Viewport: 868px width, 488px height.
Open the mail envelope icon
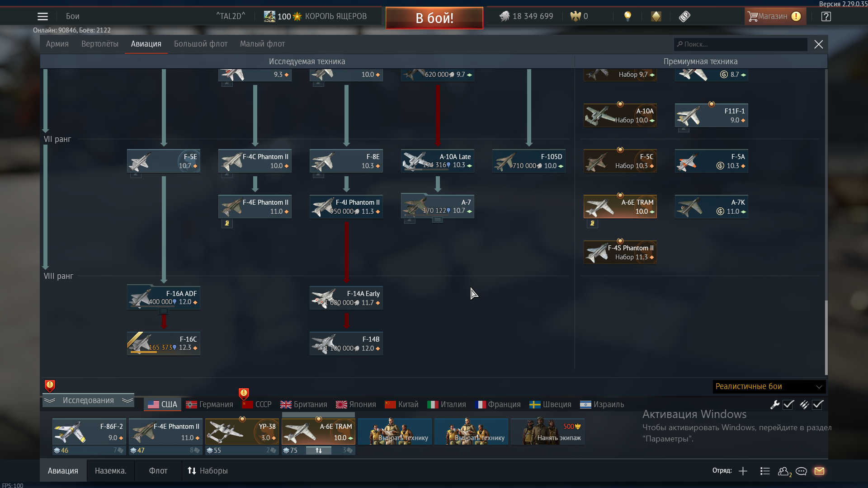click(819, 471)
